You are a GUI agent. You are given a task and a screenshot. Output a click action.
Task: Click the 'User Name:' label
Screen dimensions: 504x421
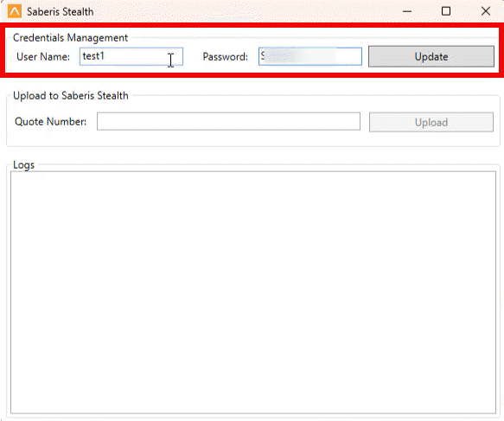coord(43,57)
